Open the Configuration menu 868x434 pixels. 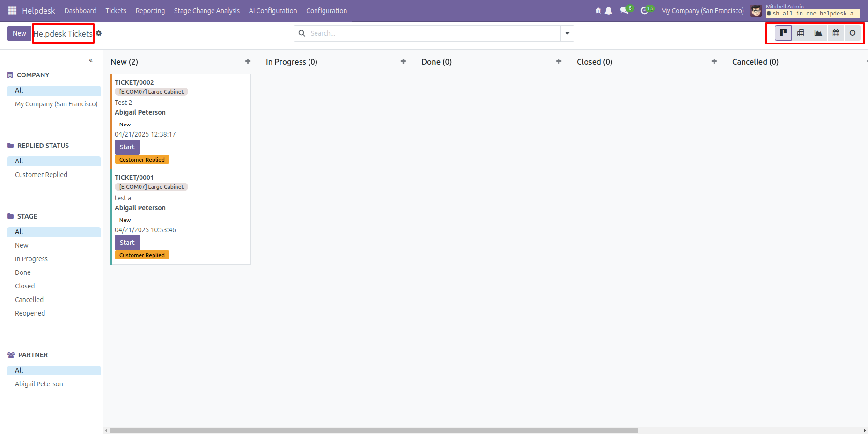coord(327,11)
